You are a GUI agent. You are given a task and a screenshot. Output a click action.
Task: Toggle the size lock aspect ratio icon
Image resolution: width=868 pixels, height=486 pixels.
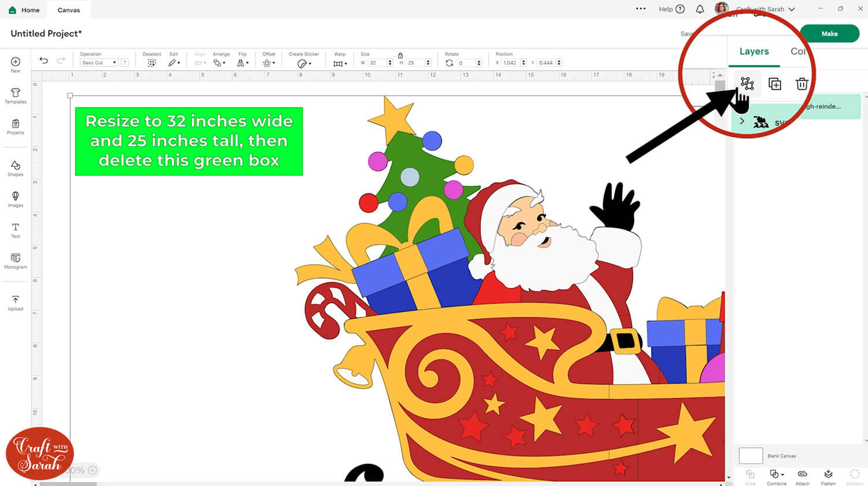tap(400, 56)
